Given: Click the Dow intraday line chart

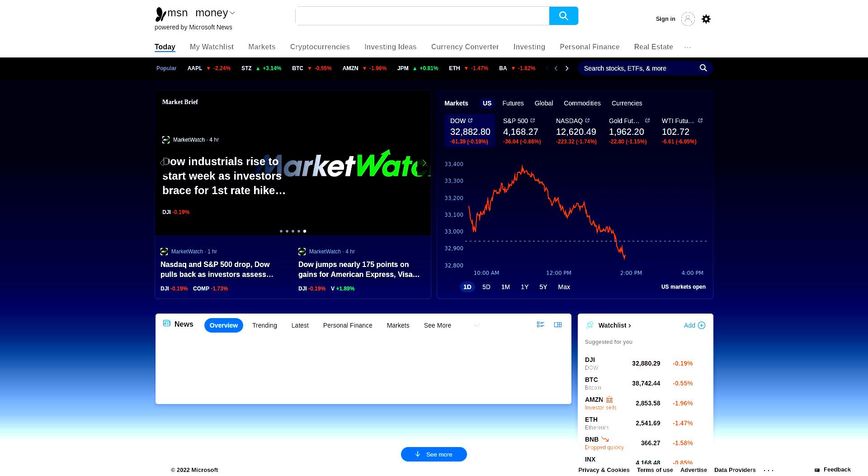Looking at the screenshot, I should pyautogui.click(x=547, y=212).
